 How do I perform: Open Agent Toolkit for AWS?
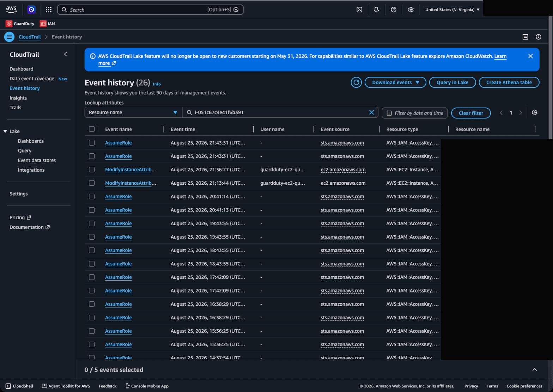tap(66, 386)
